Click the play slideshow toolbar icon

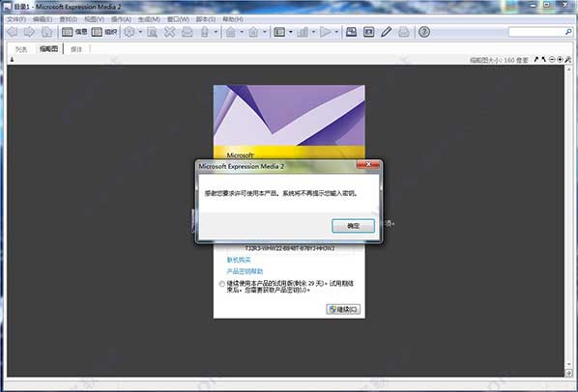[x=326, y=32]
